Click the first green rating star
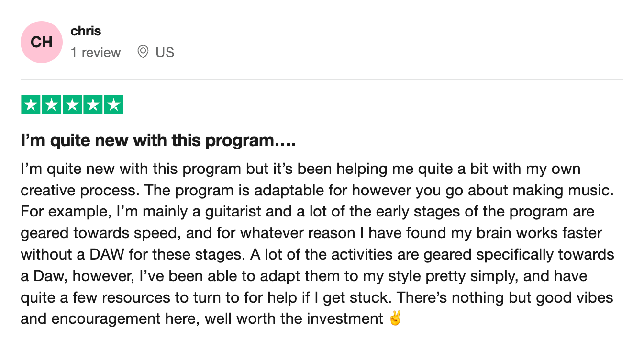The height and width of the screenshot is (341, 644). click(31, 105)
